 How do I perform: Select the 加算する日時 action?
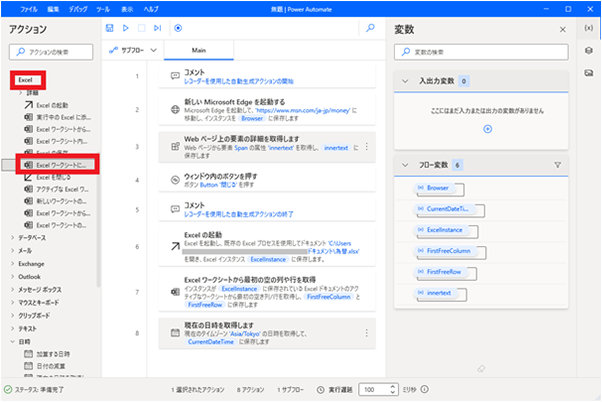tap(47, 354)
